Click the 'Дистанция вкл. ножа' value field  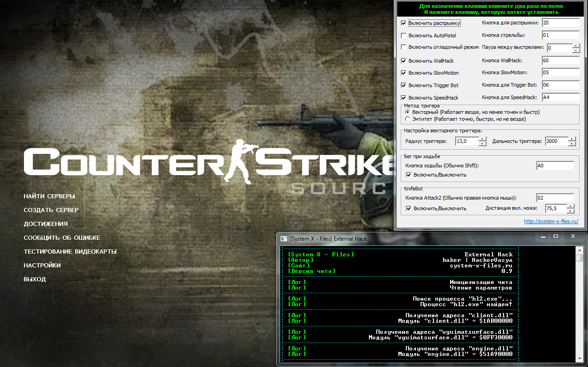[x=556, y=209]
